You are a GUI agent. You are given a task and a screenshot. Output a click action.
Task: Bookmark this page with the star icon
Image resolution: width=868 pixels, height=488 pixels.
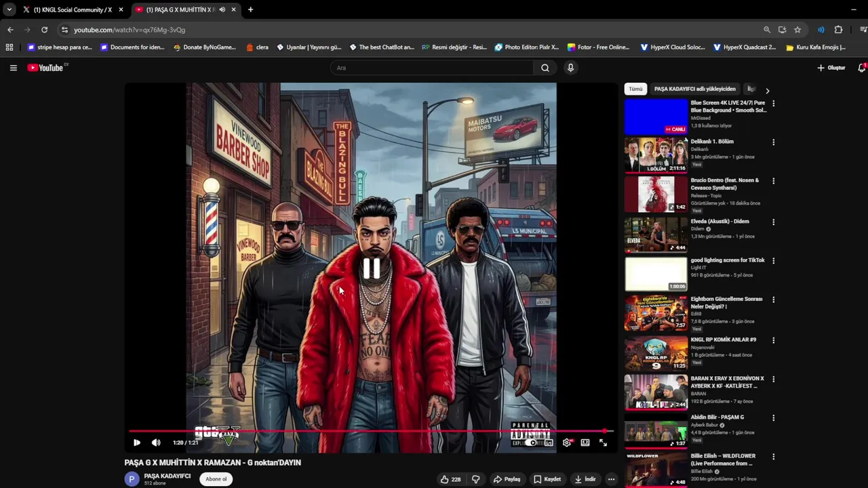click(x=797, y=30)
